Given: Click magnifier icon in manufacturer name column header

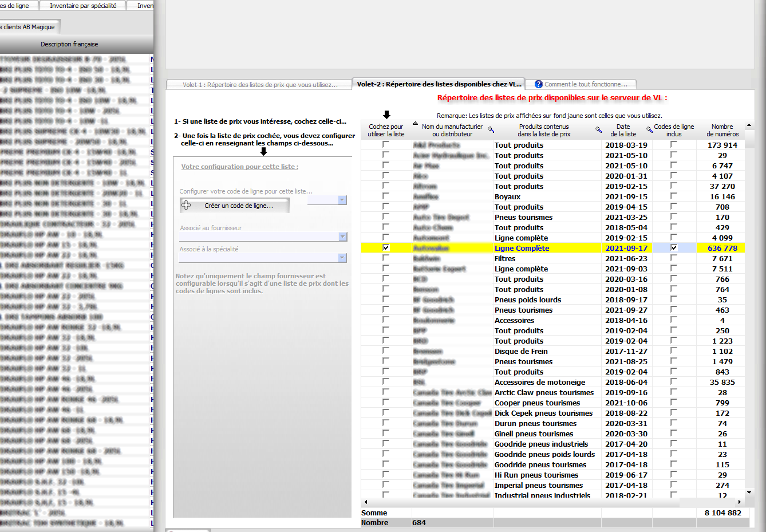Looking at the screenshot, I should point(491,130).
